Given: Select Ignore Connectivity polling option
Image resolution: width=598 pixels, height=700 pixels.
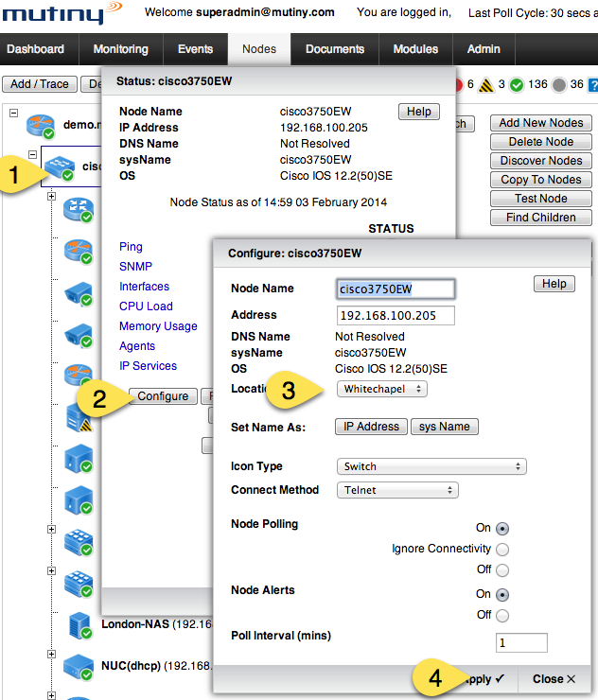Looking at the screenshot, I should tap(502, 549).
